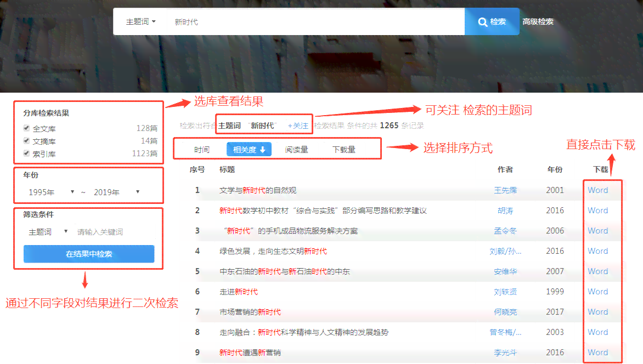Open title 绿色发展，走向生态文明新时代
Viewport: 643px width, 364px height.
coord(273,251)
